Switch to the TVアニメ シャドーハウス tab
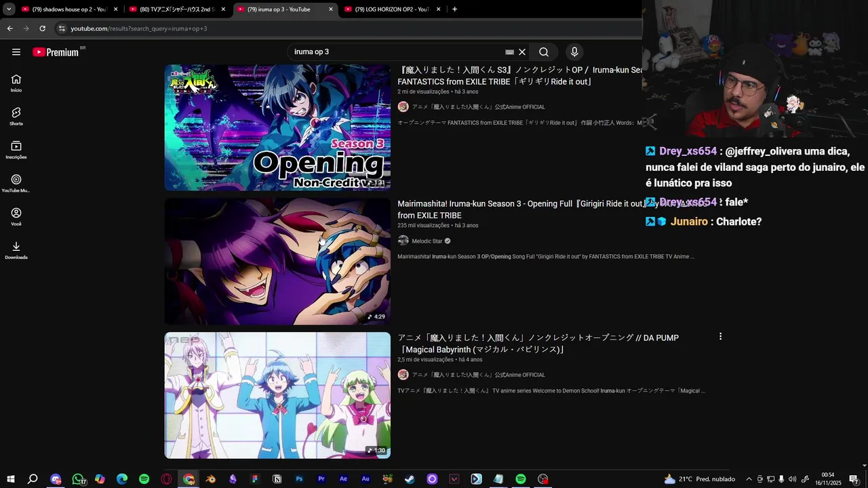 tap(178, 9)
